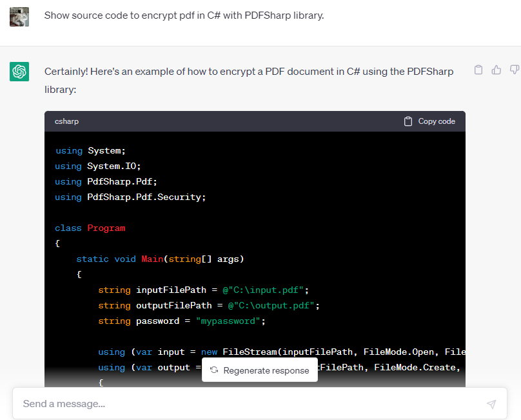The height and width of the screenshot is (420, 521).
Task: Click the Send a message input field
Action: click(260, 403)
